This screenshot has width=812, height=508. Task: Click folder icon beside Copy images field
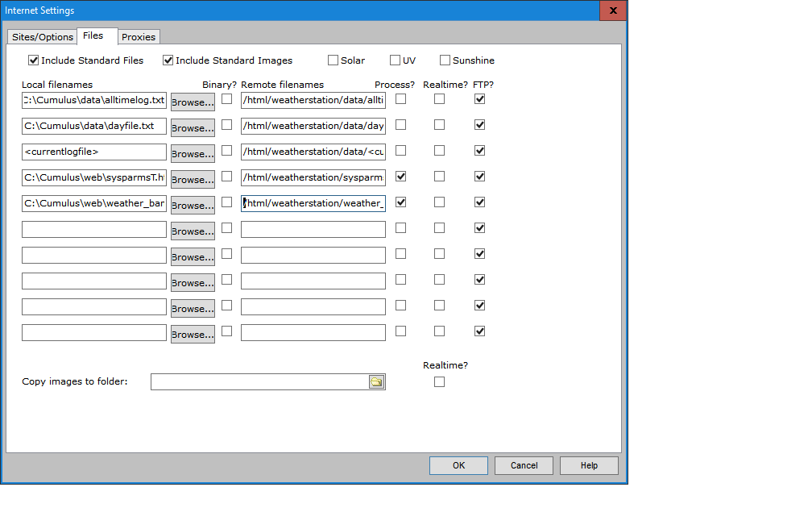[x=376, y=382]
